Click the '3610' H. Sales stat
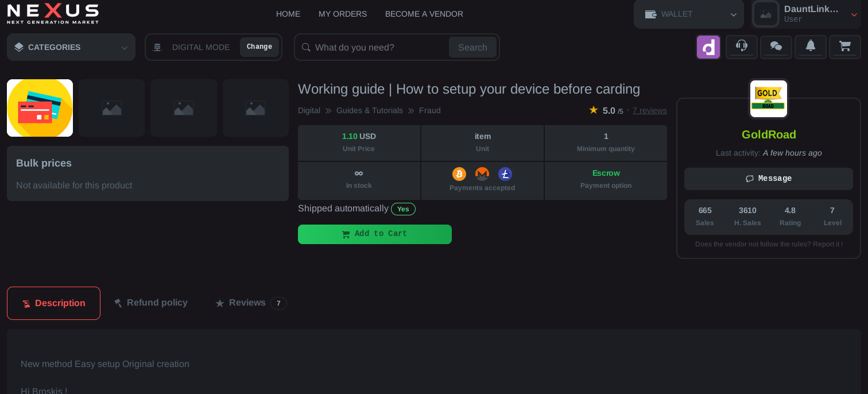868x394 pixels. point(747,210)
